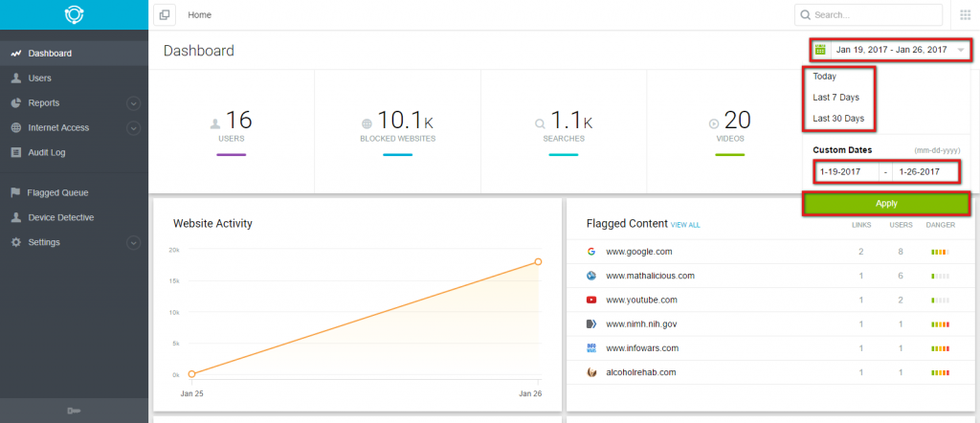Click the Search input field
This screenshot has height=423, width=980.
click(x=868, y=15)
